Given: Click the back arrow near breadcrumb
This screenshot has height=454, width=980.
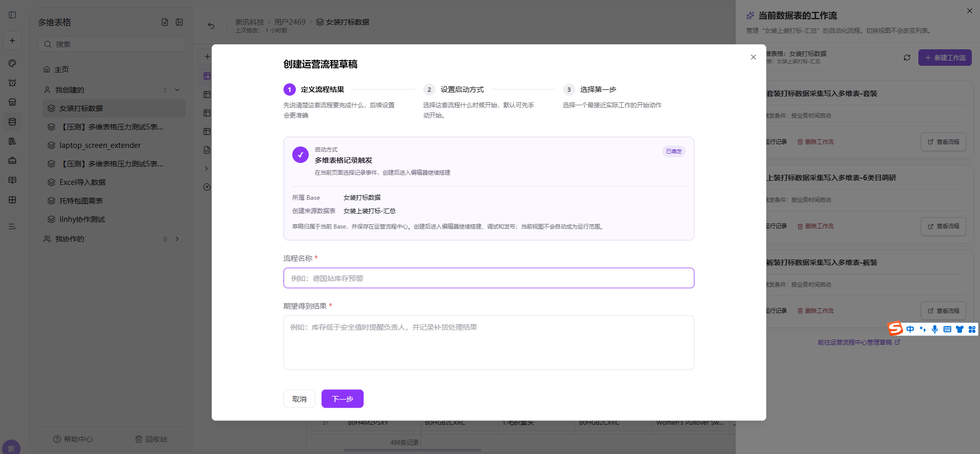Looking at the screenshot, I should click(211, 26).
